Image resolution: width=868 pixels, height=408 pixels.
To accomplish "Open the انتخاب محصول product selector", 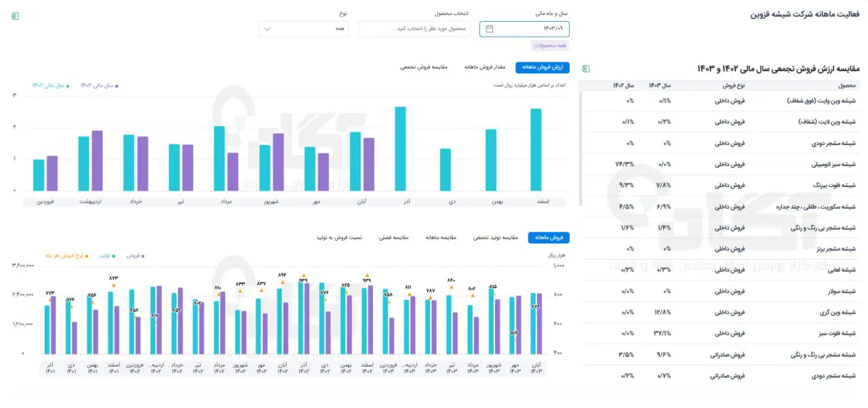I will pos(414,29).
